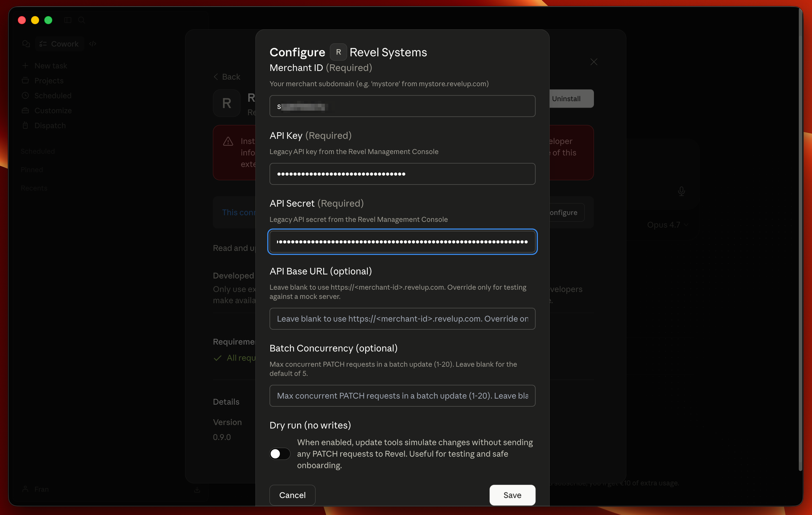812x515 pixels.
Task: Click the Batch Concurrency input
Action: (402, 396)
